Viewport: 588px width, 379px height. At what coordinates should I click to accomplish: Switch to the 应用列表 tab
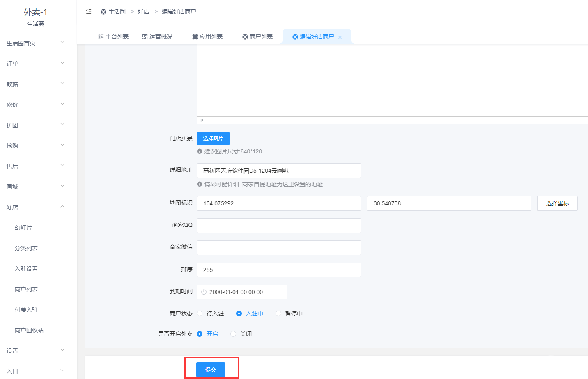[207, 37]
